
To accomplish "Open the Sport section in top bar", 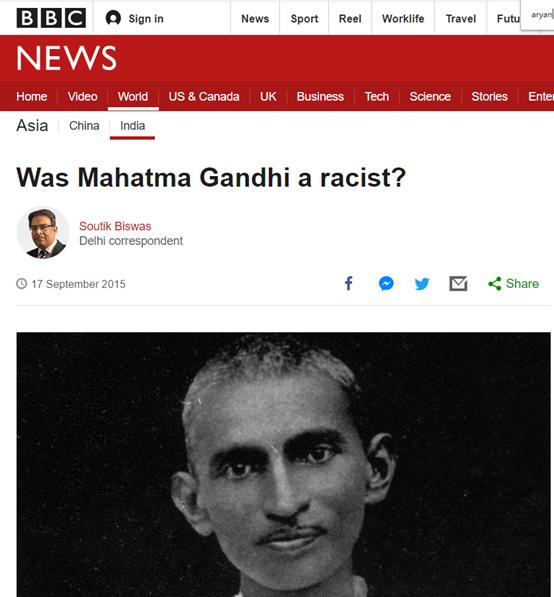I will click(x=304, y=18).
